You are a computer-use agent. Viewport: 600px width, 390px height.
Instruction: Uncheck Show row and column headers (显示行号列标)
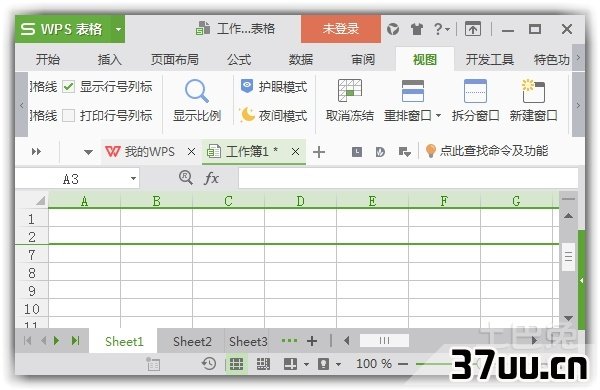(x=68, y=86)
